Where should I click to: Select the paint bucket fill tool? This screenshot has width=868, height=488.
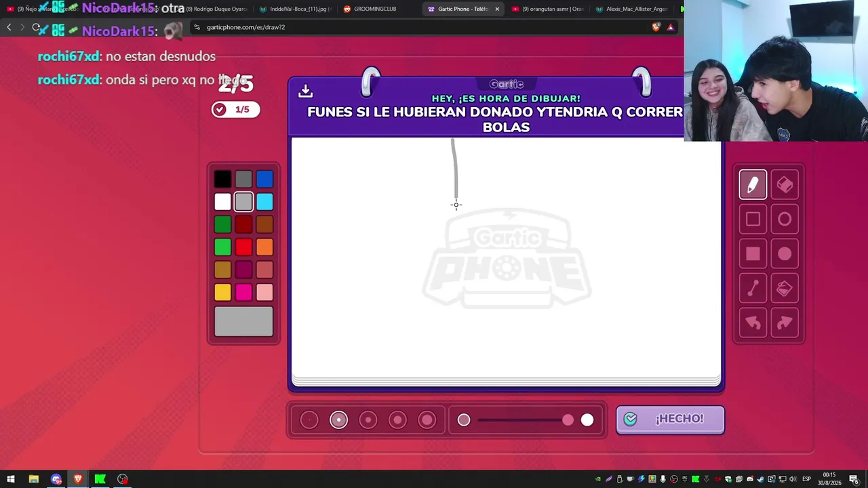(x=785, y=289)
